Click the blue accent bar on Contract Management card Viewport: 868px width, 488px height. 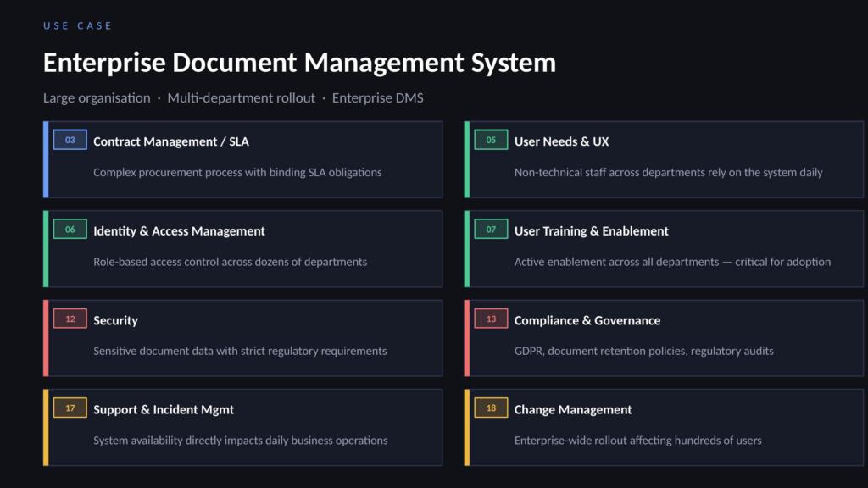pyautogui.click(x=46, y=159)
